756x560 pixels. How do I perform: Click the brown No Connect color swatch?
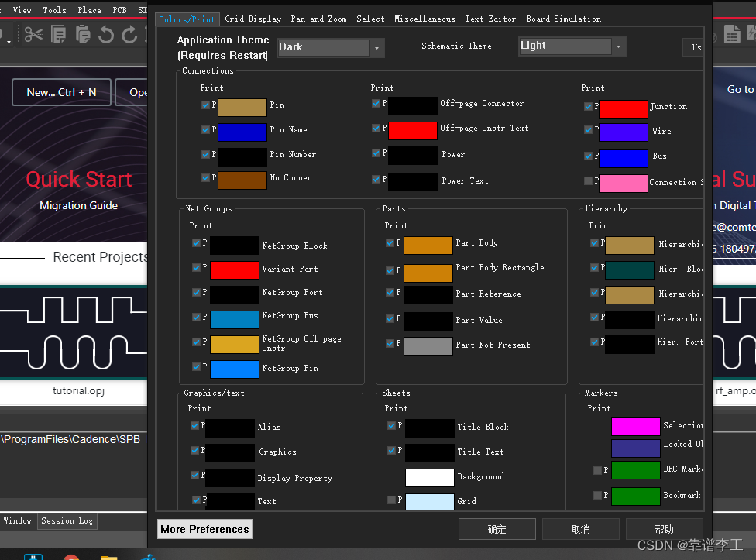pyautogui.click(x=242, y=180)
